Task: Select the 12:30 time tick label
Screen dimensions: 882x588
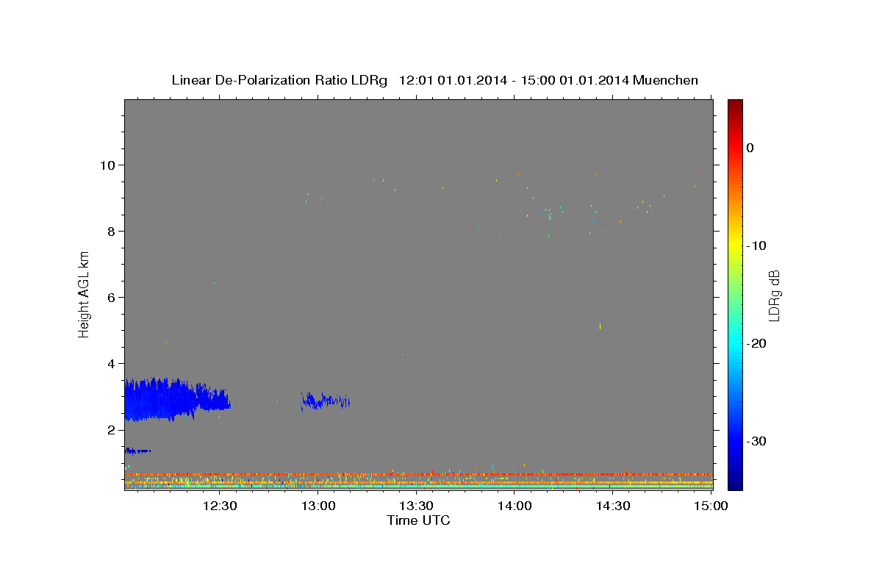Action: (x=220, y=506)
